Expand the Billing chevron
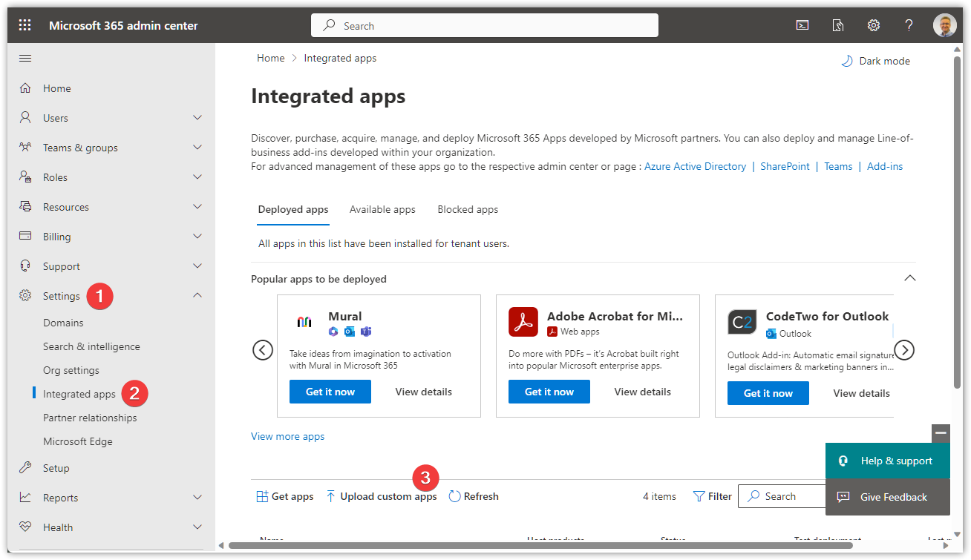The image size is (971, 560). click(197, 236)
